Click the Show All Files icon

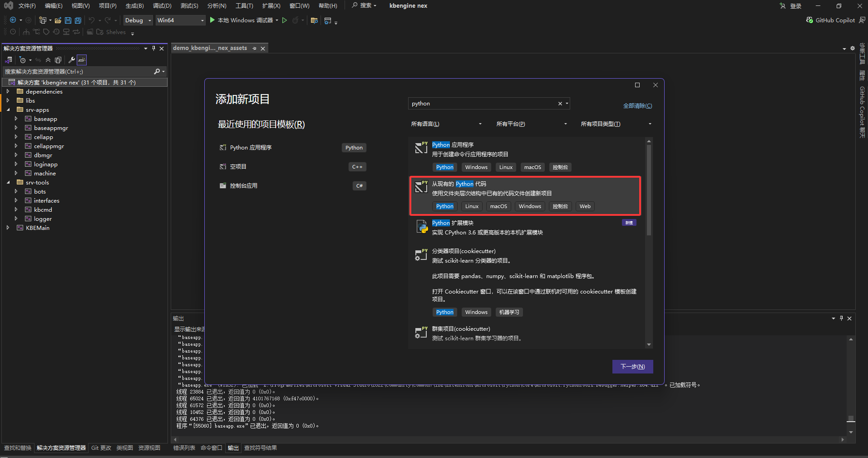pyautogui.click(x=58, y=60)
